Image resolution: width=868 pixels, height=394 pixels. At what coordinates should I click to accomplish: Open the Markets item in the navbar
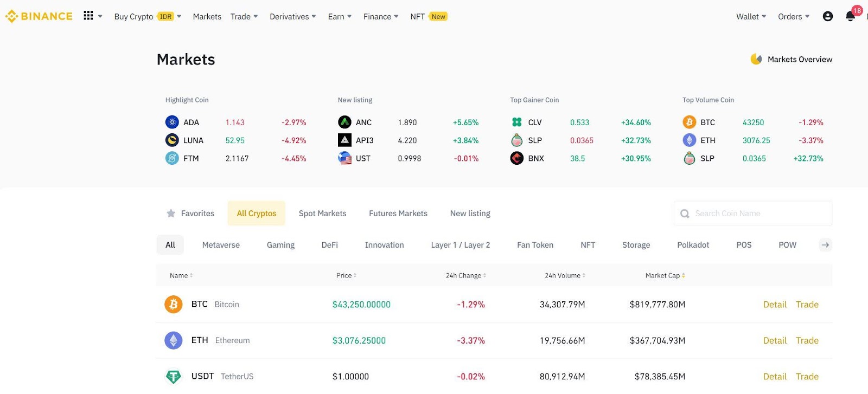click(x=207, y=16)
